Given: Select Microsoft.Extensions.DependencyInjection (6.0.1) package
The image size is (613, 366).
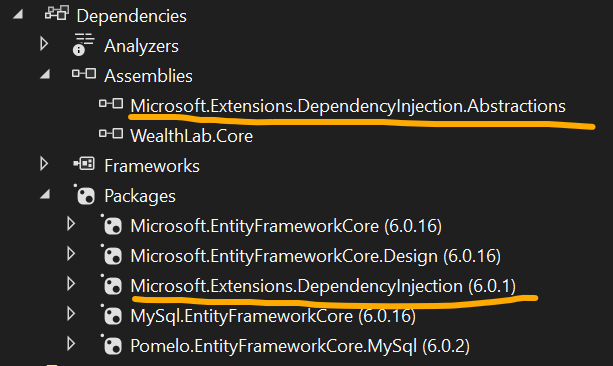Looking at the screenshot, I should tap(323, 286).
